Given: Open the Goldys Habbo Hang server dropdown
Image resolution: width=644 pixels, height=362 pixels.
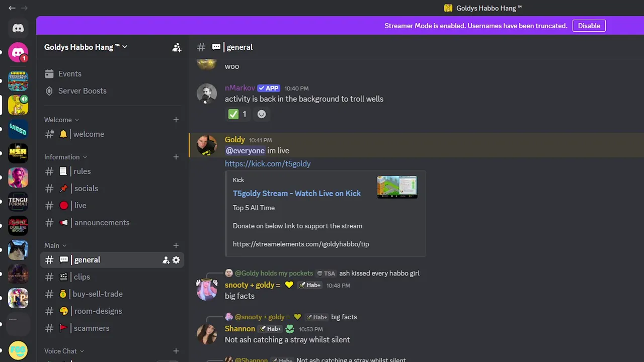Looking at the screenshot, I should (86, 47).
